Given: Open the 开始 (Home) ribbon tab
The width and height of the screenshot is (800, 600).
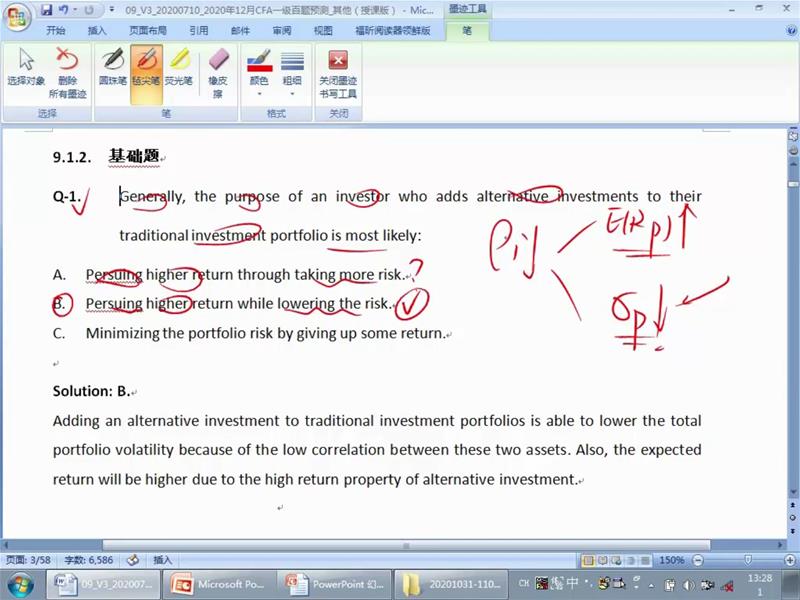Looking at the screenshot, I should pyautogui.click(x=56, y=31).
